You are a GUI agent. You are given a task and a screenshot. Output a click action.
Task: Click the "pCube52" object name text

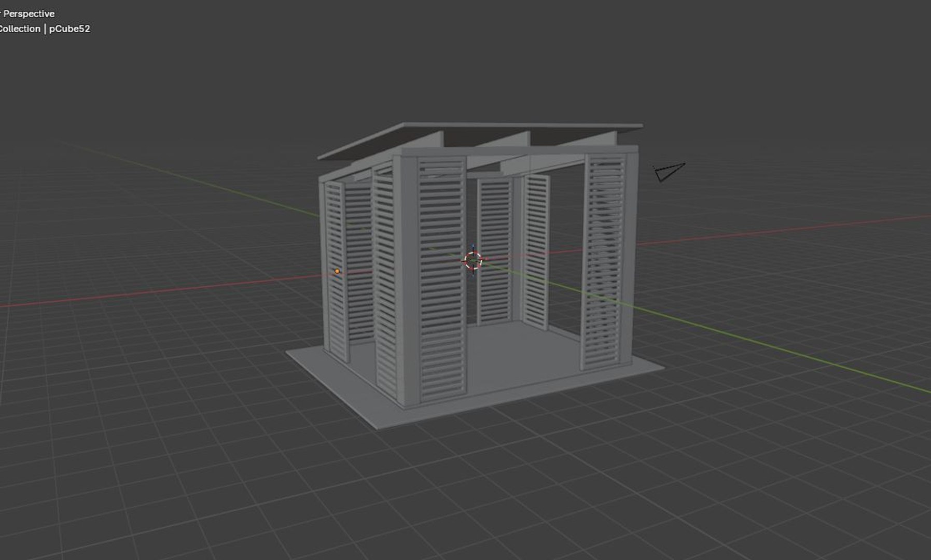[70, 29]
